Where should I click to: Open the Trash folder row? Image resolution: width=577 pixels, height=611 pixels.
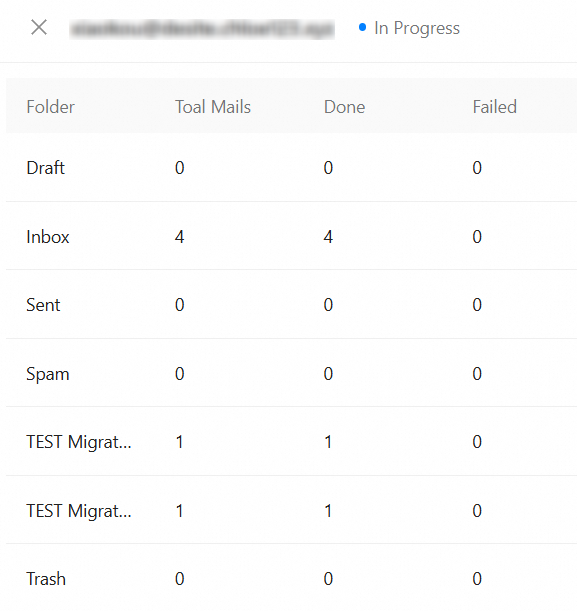(291, 578)
